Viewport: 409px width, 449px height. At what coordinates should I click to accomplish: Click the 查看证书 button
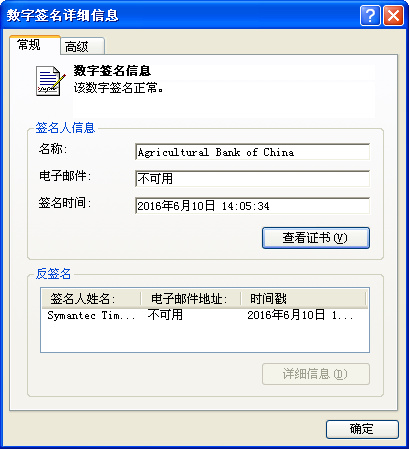(316, 238)
